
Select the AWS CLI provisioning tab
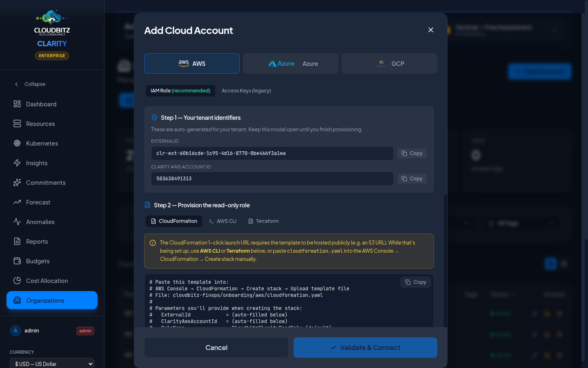[223, 221]
